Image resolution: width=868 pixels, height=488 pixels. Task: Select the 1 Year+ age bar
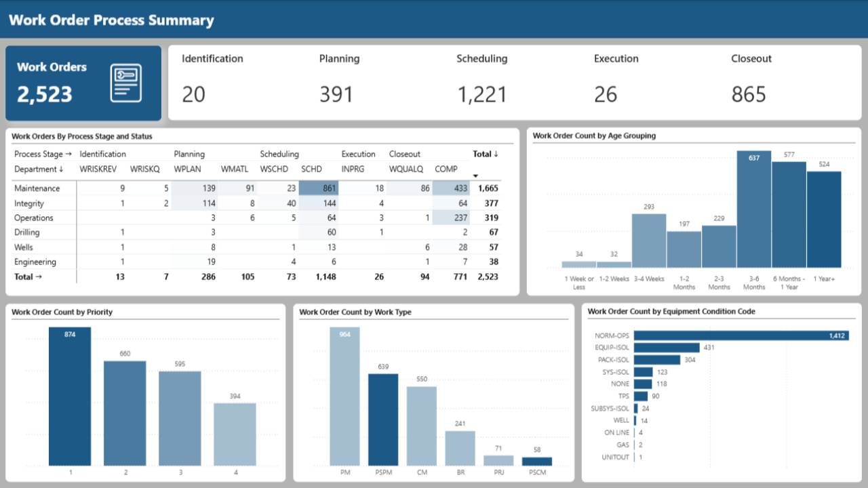coord(824,220)
